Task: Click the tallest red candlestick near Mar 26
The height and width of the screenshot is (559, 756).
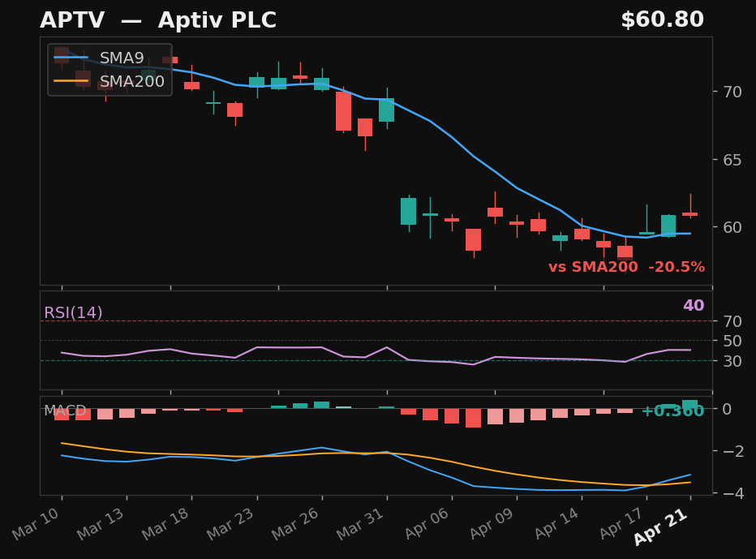Action: pyautogui.click(x=345, y=113)
